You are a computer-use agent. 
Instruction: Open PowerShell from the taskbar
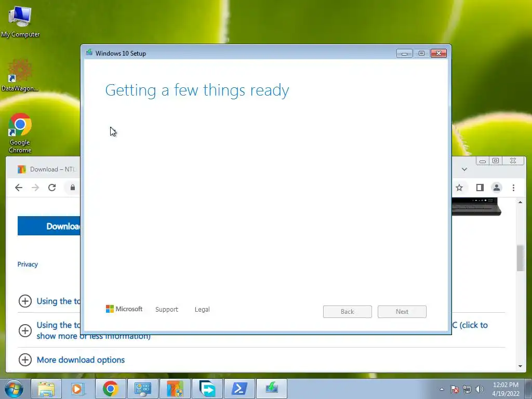click(x=239, y=389)
